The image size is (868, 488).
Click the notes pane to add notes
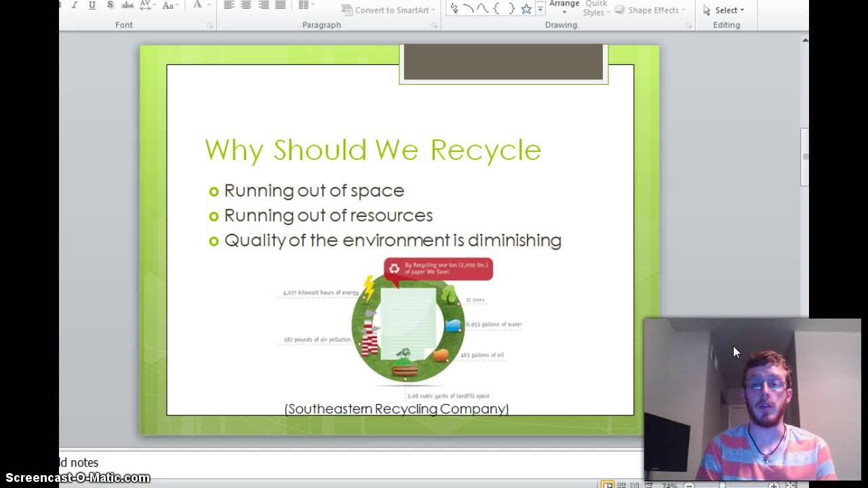point(351,463)
